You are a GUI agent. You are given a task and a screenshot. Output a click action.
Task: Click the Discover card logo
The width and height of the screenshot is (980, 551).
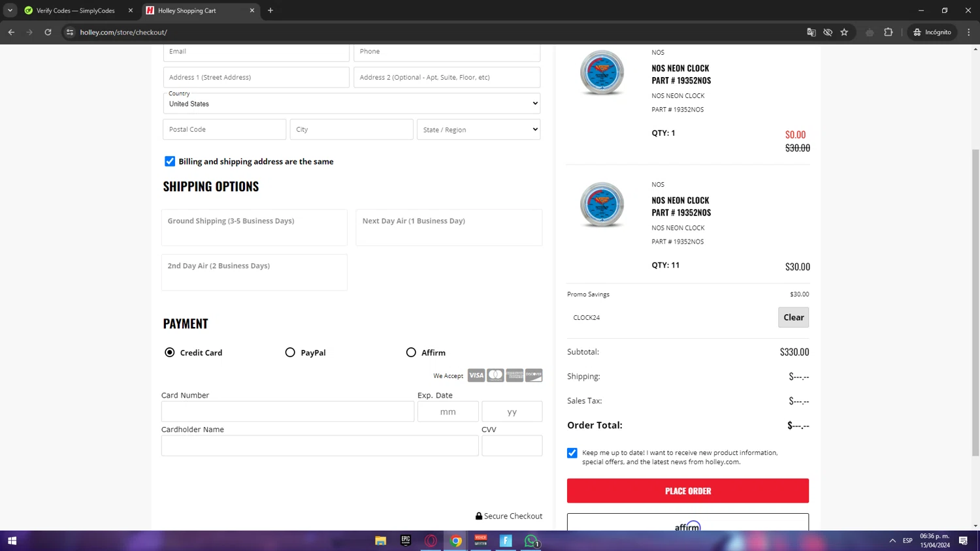point(534,375)
